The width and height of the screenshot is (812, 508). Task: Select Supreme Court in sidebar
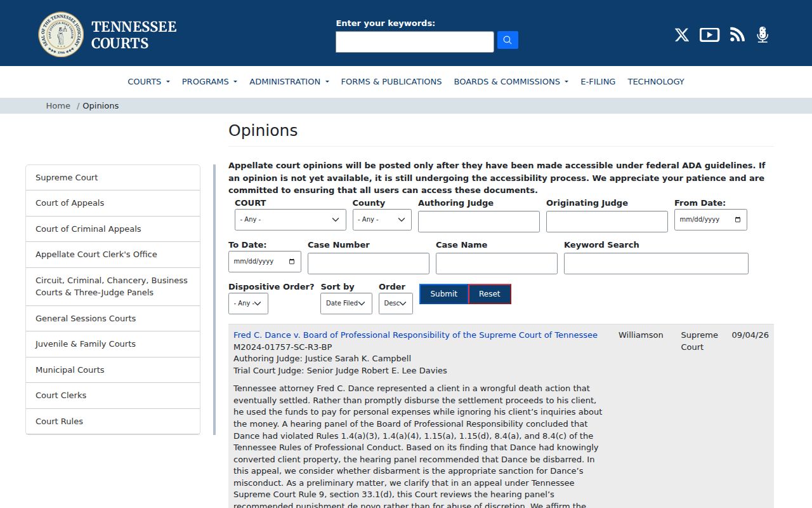[x=113, y=178]
